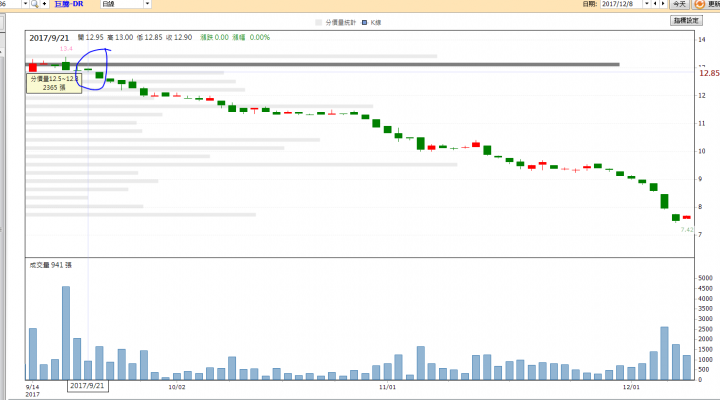Click the 13.4 high price label
Image resolution: width=720 pixels, height=400 pixels.
coord(66,49)
